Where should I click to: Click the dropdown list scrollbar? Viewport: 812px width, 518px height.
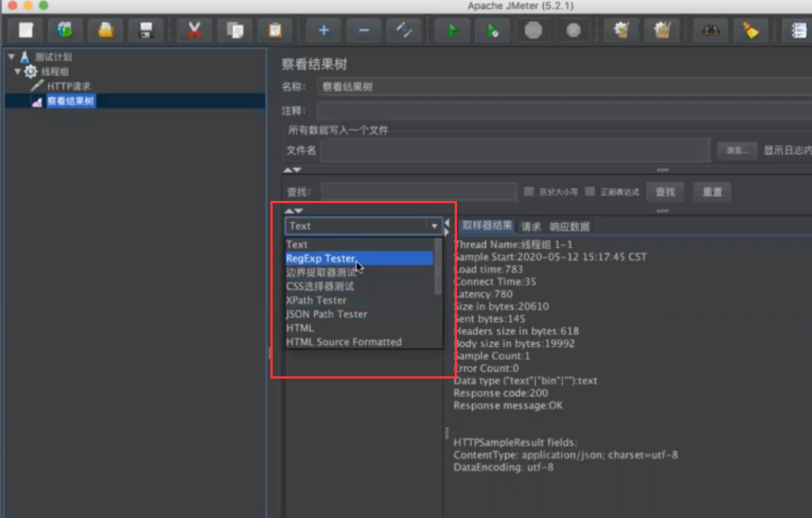pos(438,266)
